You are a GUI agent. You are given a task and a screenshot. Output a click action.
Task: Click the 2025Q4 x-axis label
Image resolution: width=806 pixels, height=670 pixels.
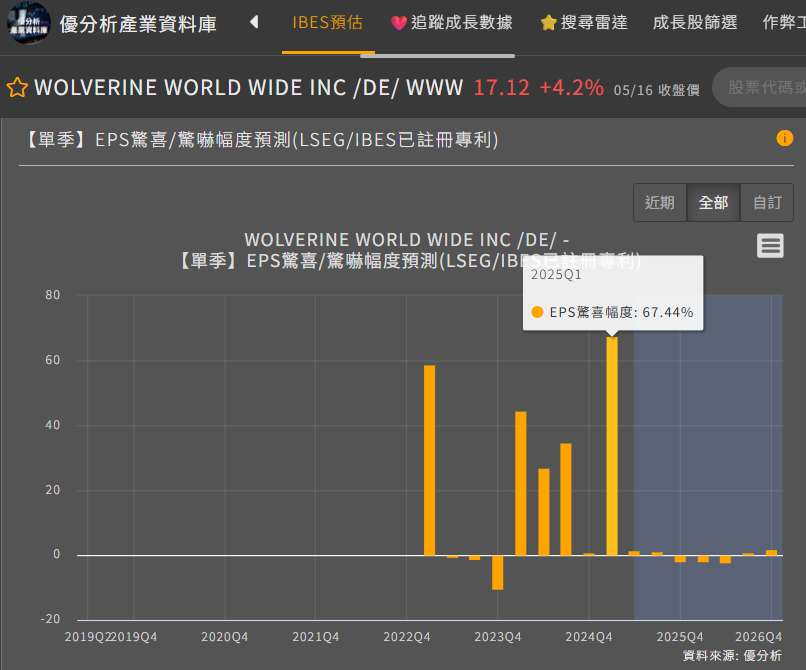(x=680, y=637)
